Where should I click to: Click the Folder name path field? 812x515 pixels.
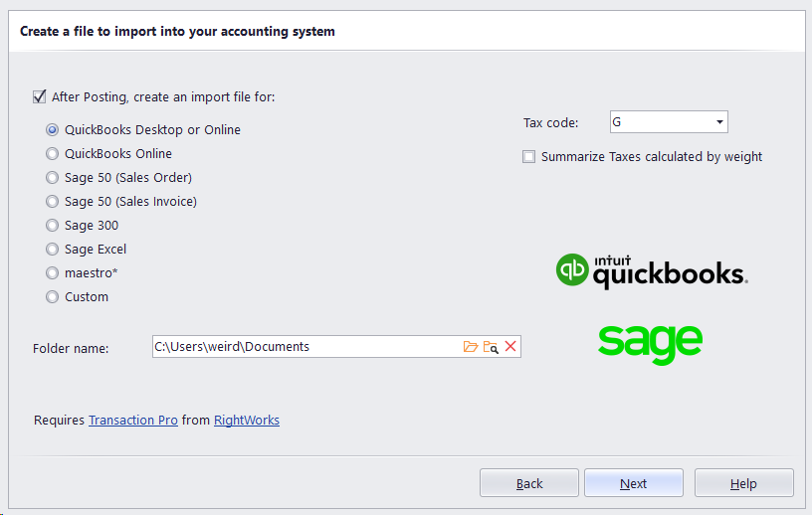click(304, 347)
